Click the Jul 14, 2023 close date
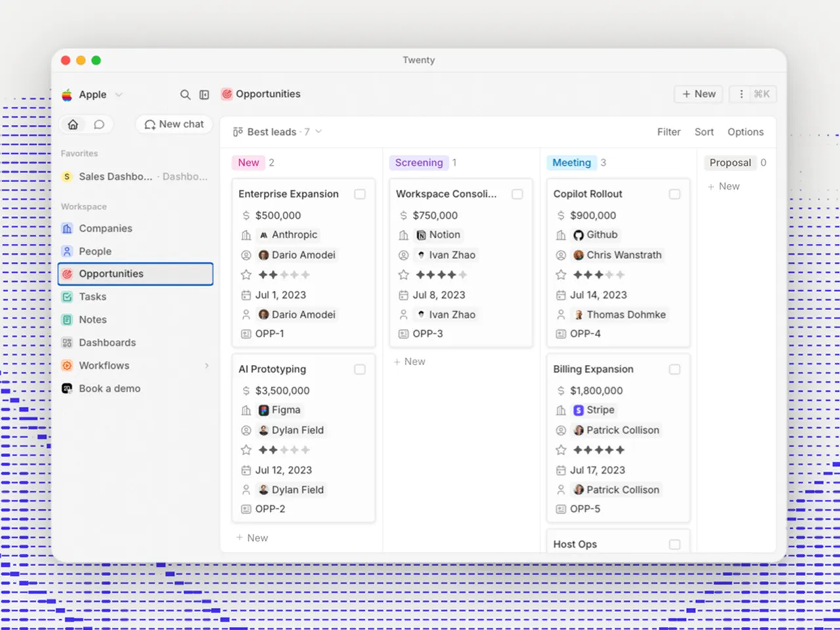The image size is (840, 630). point(598,295)
